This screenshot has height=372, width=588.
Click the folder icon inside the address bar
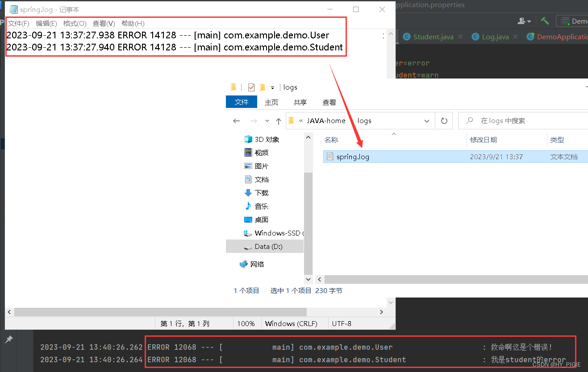click(x=291, y=120)
